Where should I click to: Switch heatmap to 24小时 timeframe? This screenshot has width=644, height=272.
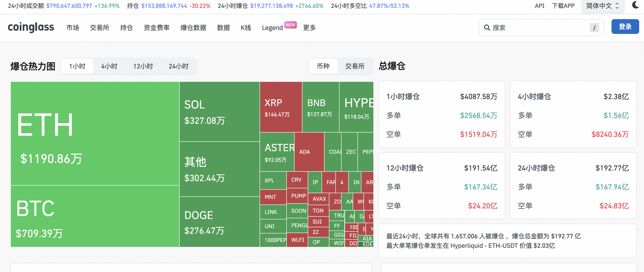point(178,66)
